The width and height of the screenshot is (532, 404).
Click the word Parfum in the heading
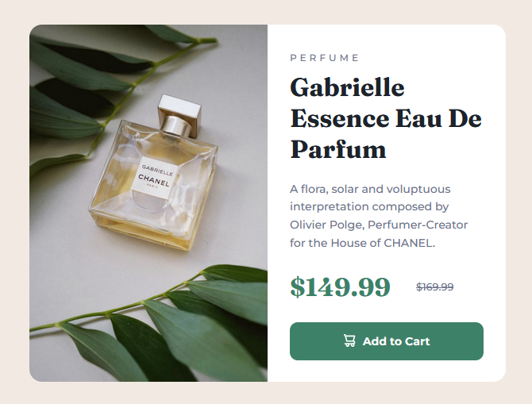click(338, 149)
